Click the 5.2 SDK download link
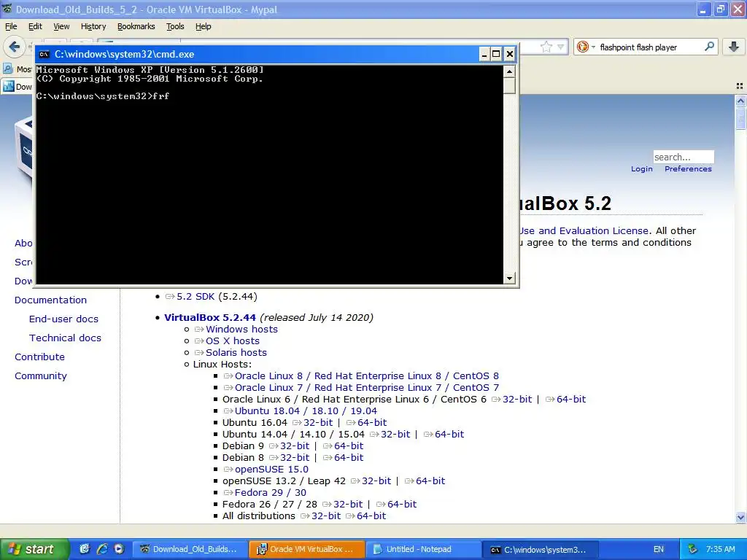Screen dimensions: 747x560 (196, 297)
